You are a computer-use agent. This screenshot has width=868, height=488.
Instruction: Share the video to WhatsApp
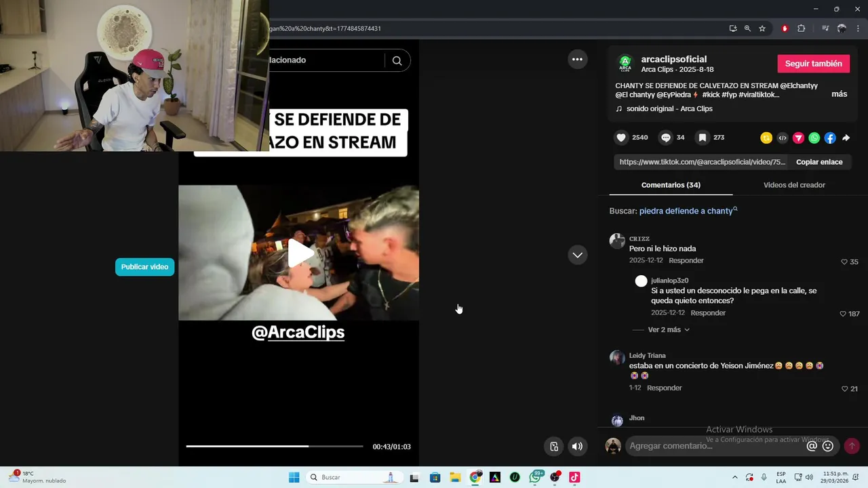[814, 138]
